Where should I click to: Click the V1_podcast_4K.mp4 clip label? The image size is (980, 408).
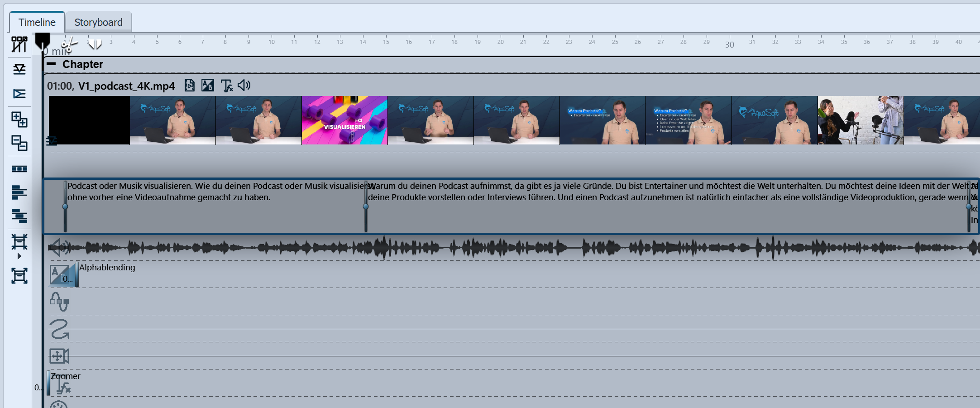click(x=127, y=86)
